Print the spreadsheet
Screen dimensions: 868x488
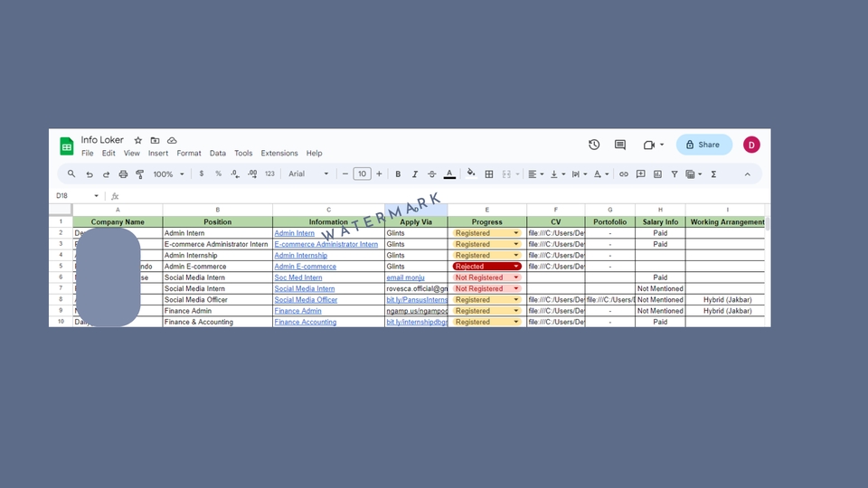pos(123,174)
